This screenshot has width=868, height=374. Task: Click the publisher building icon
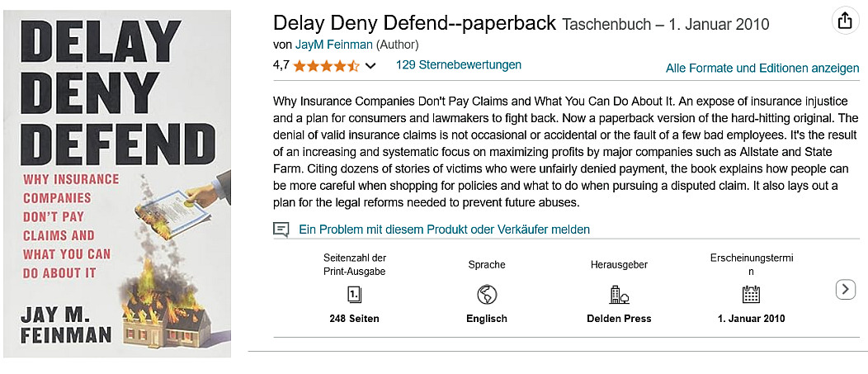coord(619,294)
